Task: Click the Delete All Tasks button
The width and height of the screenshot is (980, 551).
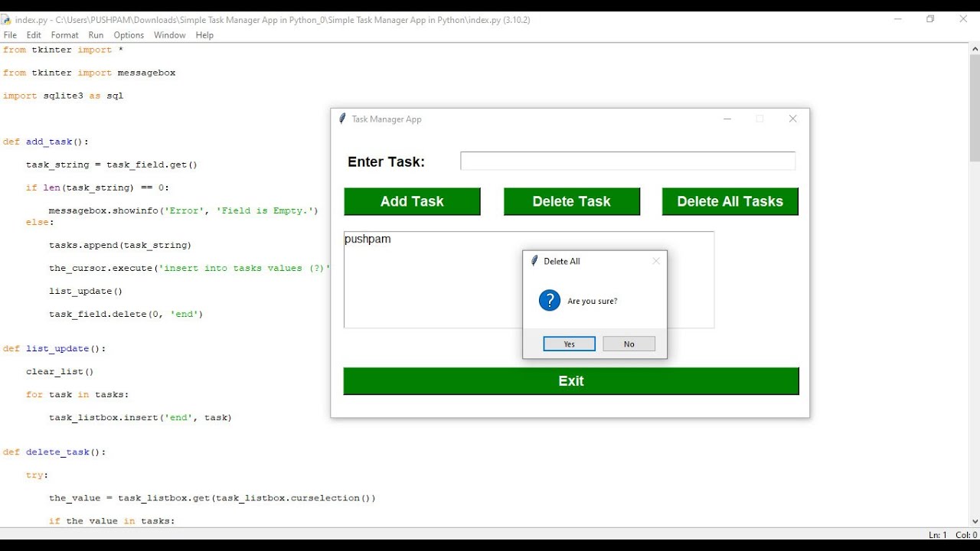Action: click(730, 201)
